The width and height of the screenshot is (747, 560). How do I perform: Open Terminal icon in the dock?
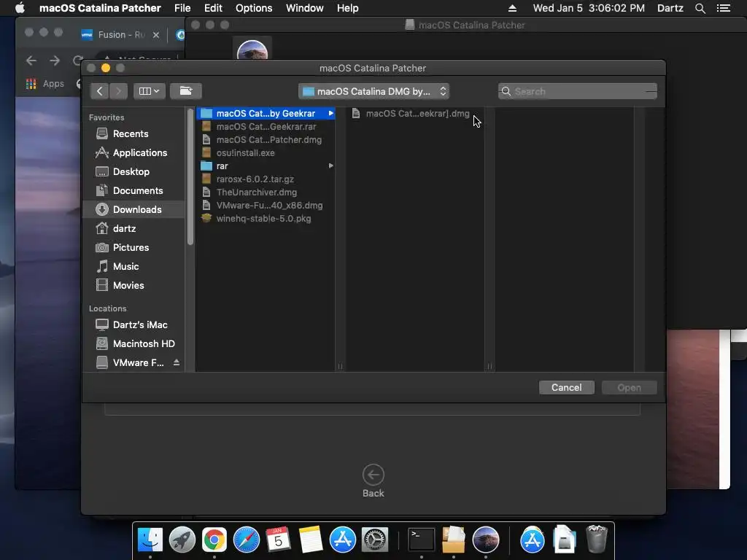[x=422, y=540]
